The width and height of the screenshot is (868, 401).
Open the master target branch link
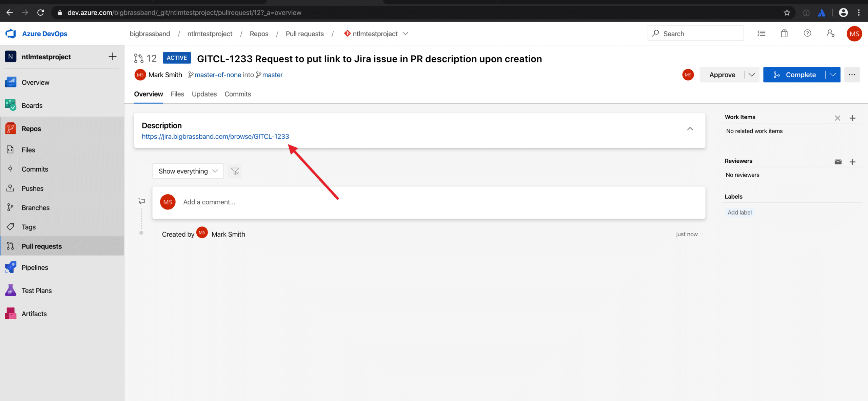tap(272, 75)
